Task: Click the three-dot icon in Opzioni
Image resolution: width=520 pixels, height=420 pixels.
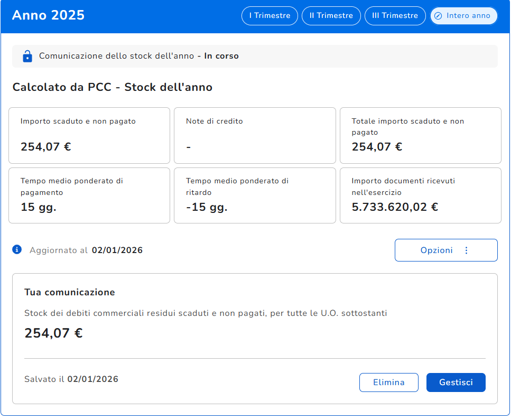Action: 466,250
